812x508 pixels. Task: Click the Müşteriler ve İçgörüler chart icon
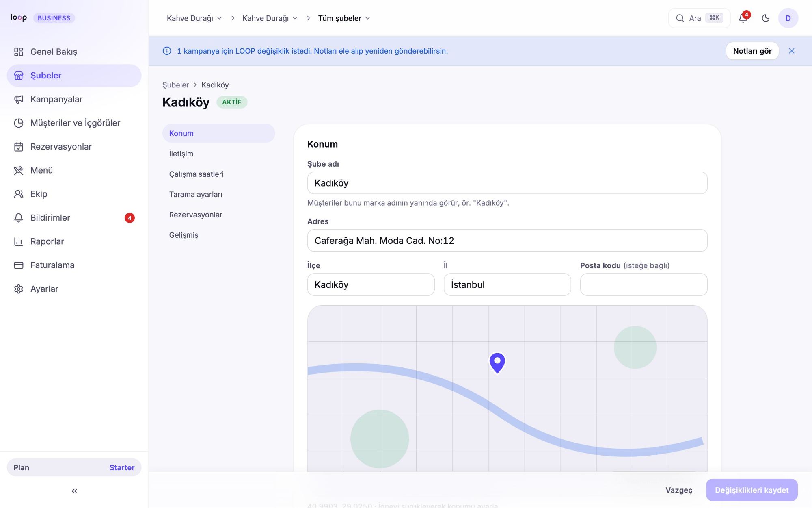(x=19, y=123)
